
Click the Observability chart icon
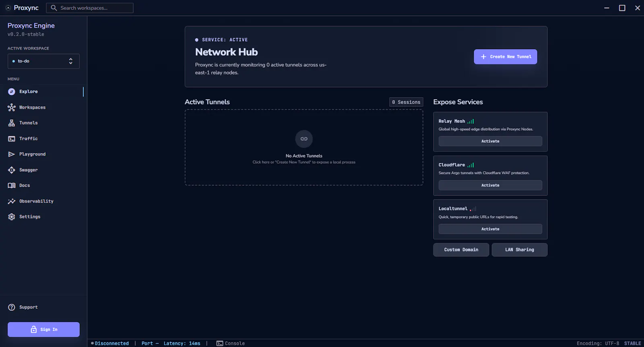[12, 201]
